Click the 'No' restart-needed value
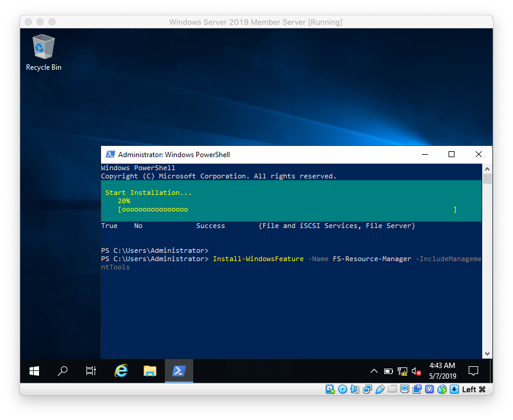Viewport: 513px width, 420px height. (x=138, y=226)
